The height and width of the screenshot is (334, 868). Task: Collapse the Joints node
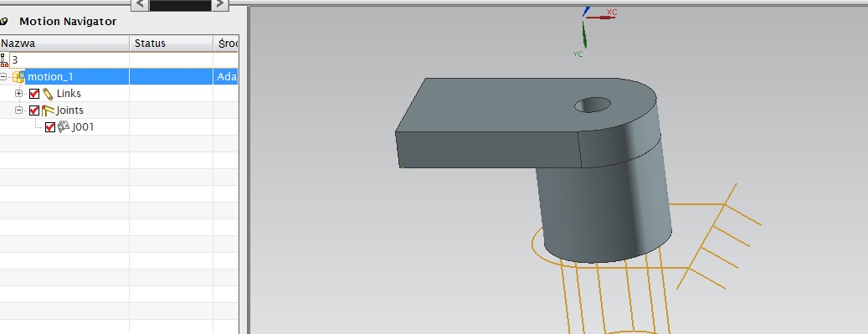point(18,110)
